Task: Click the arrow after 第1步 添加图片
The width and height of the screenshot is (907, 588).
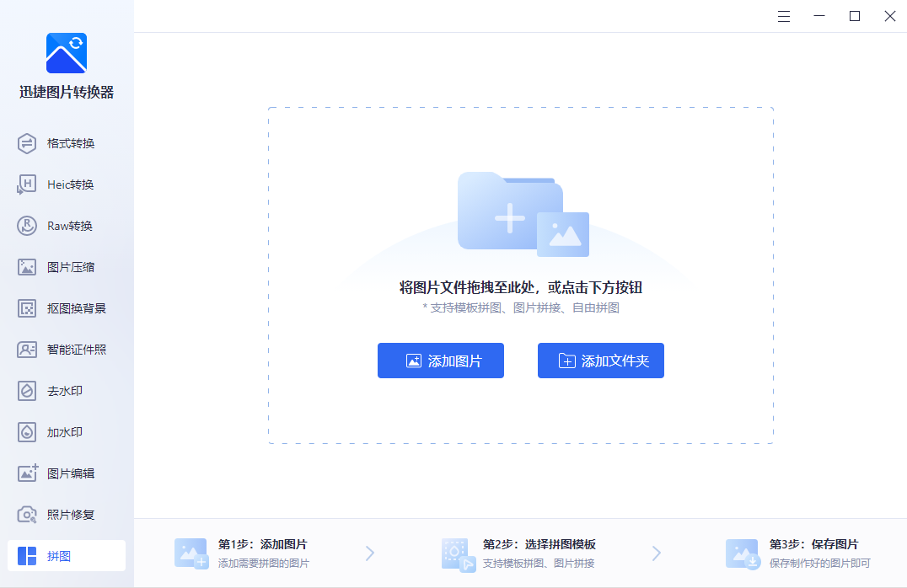Action: (x=369, y=553)
